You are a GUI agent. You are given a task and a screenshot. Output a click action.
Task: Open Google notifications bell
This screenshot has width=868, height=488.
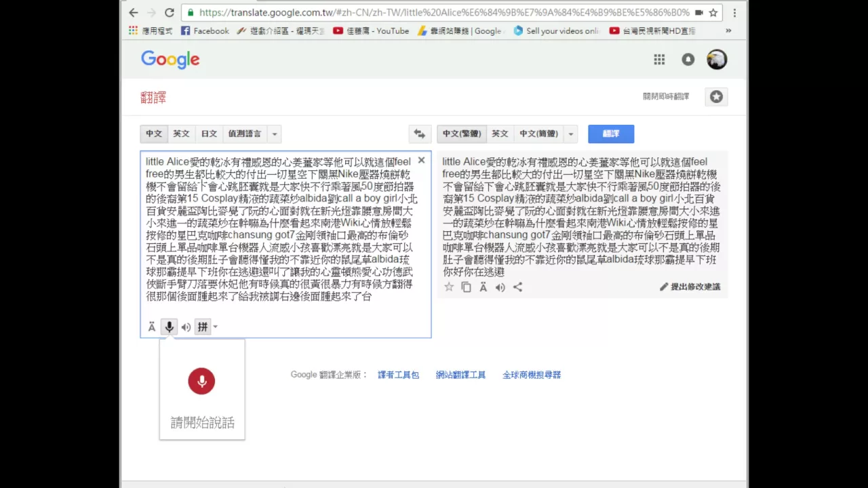pos(688,60)
